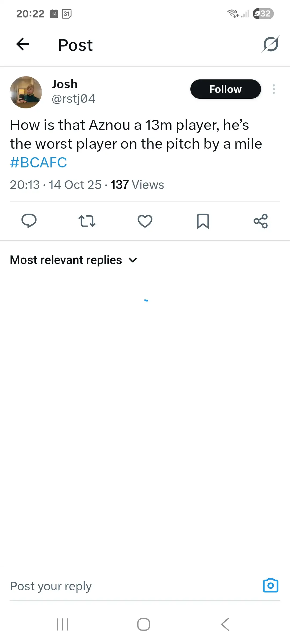Viewport: 290px width, 644px height.
Task: Tap the reply speech bubble icon
Action: (29, 221)
